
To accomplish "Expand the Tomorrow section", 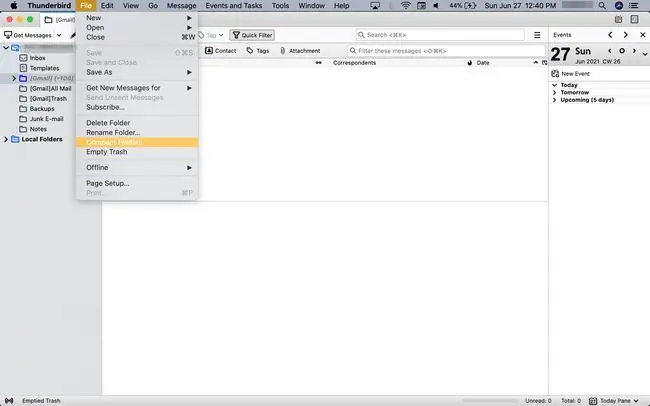I will 555,92.
